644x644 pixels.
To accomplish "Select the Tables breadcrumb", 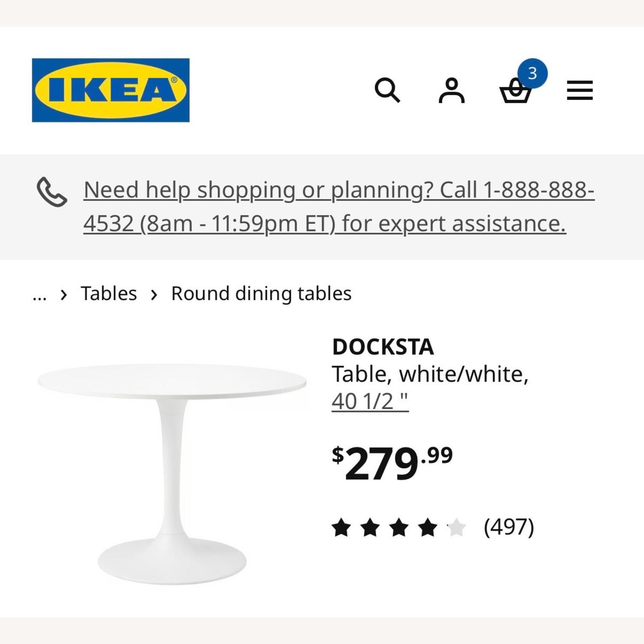I will [x=109, y=293].
